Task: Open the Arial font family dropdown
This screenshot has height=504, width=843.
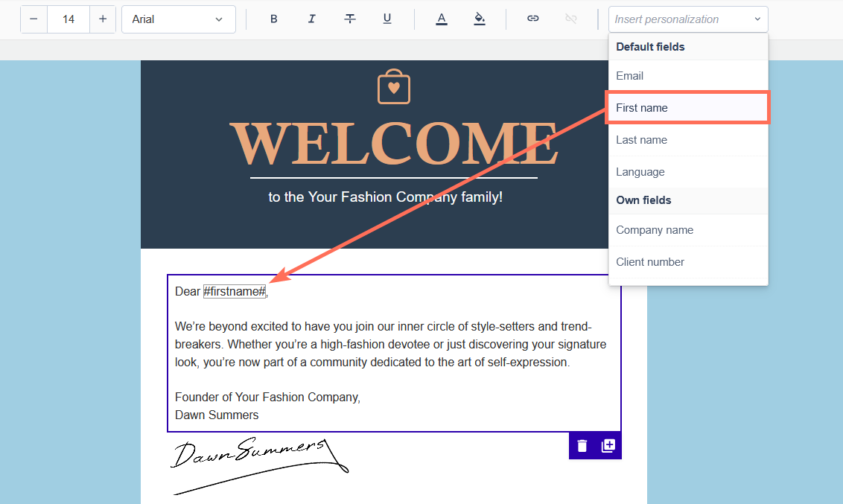Action: click(x=179, y=19)
